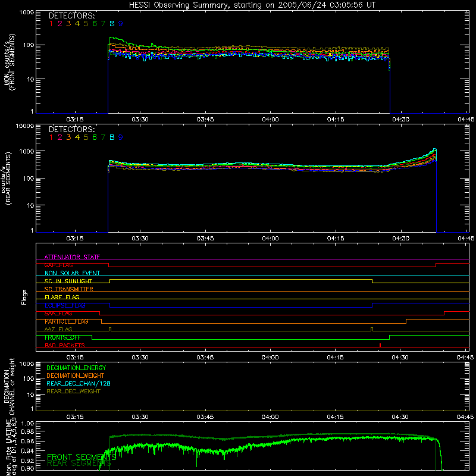Click red detector 1 in rear segments legend
The image size is (476, 476).
pos(51,137)
